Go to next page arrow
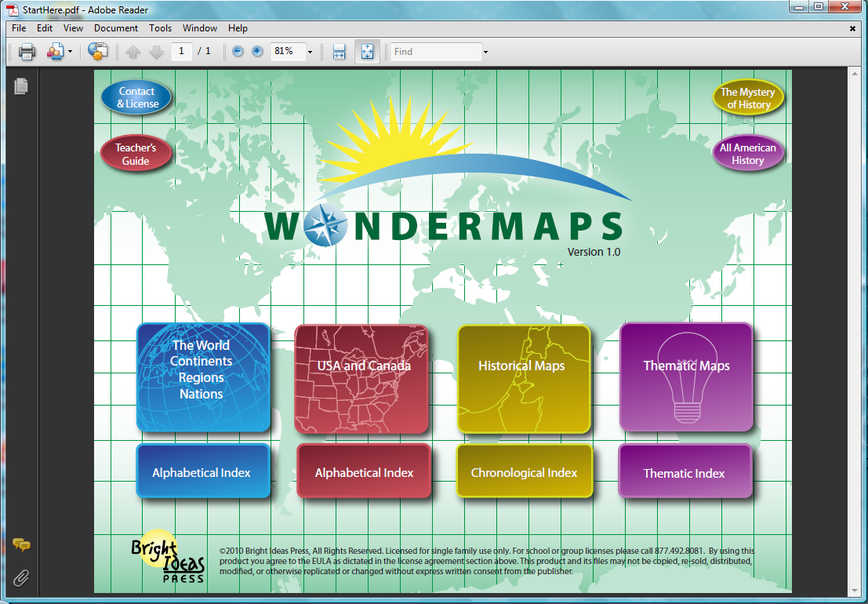The width and height of the screenshot is (868, 604). pos(157,52)
